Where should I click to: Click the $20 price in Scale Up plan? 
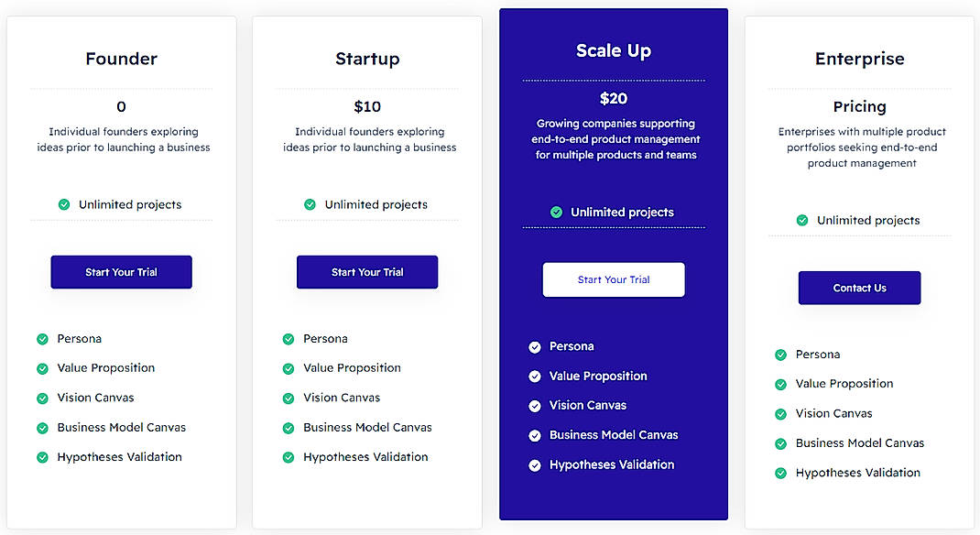[614, 98]
